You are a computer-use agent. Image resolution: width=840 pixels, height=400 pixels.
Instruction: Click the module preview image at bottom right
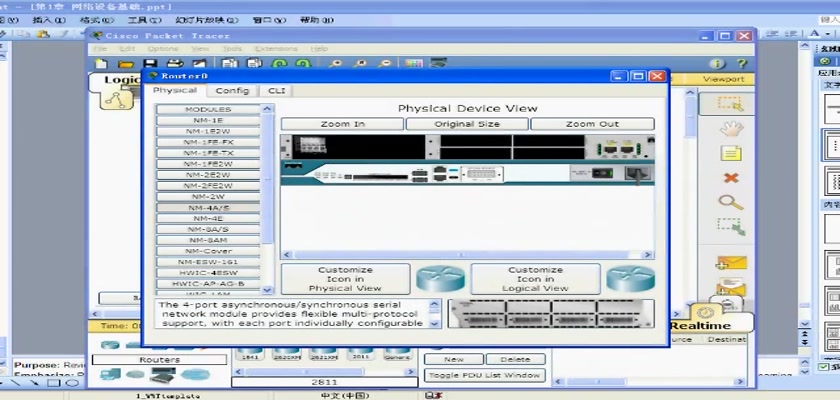[551, 313]
